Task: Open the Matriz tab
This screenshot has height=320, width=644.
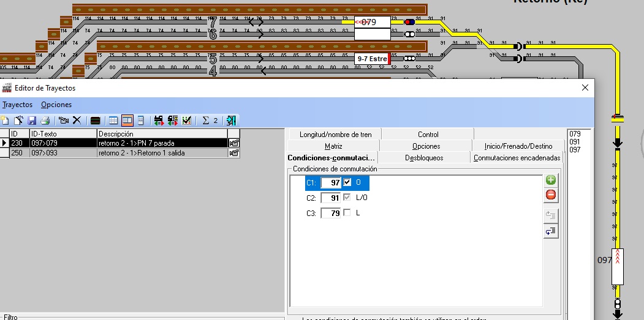Action: [333, 146]
